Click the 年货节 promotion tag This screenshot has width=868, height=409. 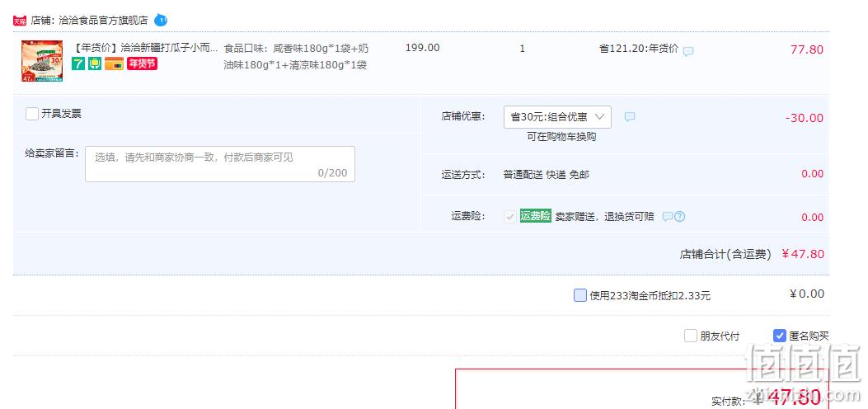pos(143,63)
